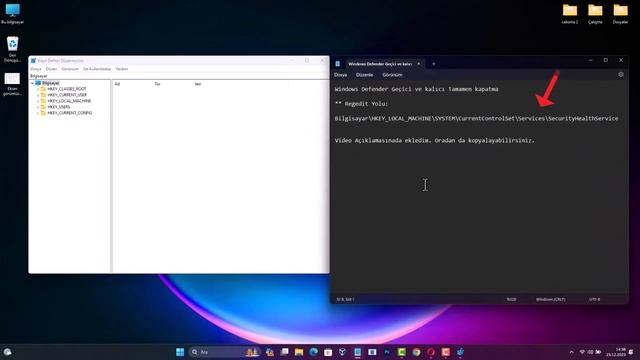Select HKEY_CURRENT_CONFIG tree item
The image size is (640, 360).
[69, 113]
